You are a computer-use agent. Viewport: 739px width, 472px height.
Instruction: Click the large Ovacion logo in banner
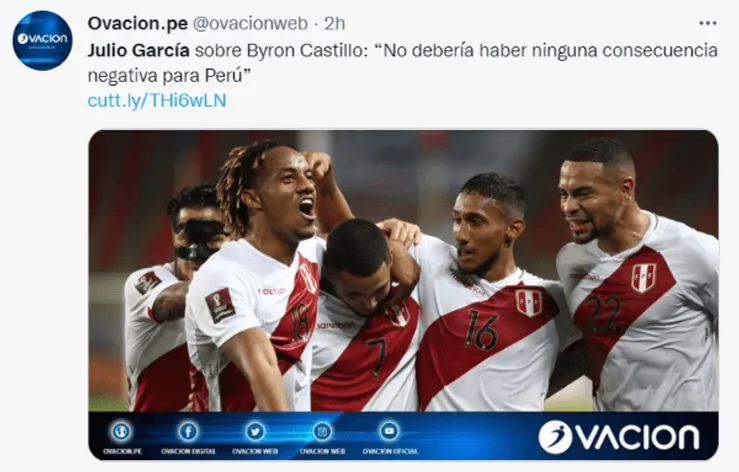tap(619, 437)
